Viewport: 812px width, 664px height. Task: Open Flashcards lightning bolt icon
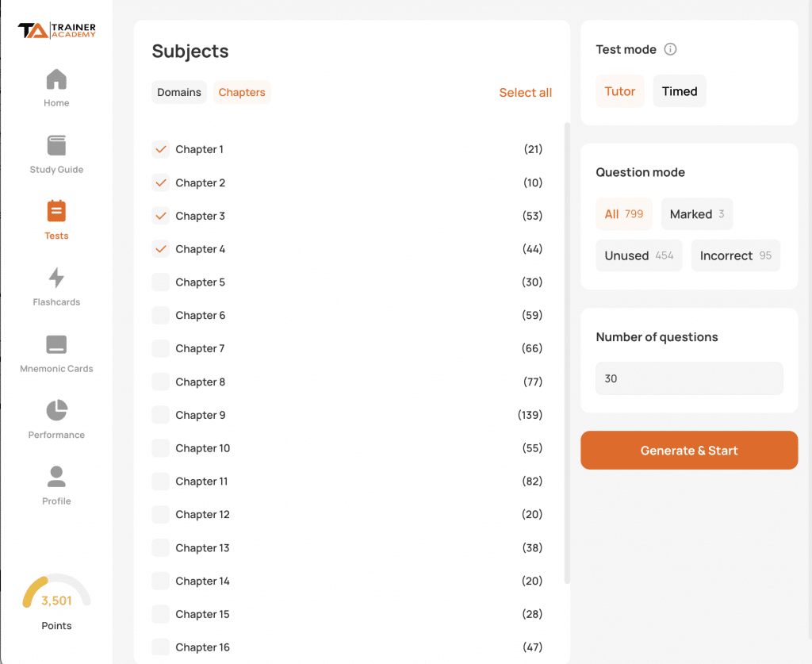pos(56,278)
